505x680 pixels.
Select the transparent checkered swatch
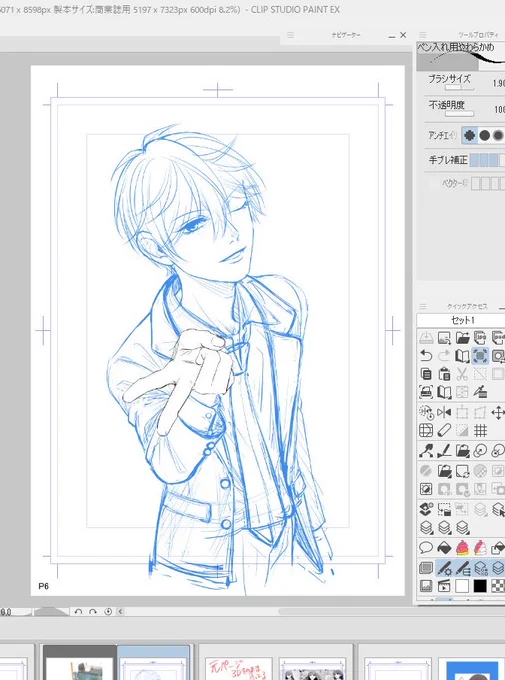pos(498,586)
